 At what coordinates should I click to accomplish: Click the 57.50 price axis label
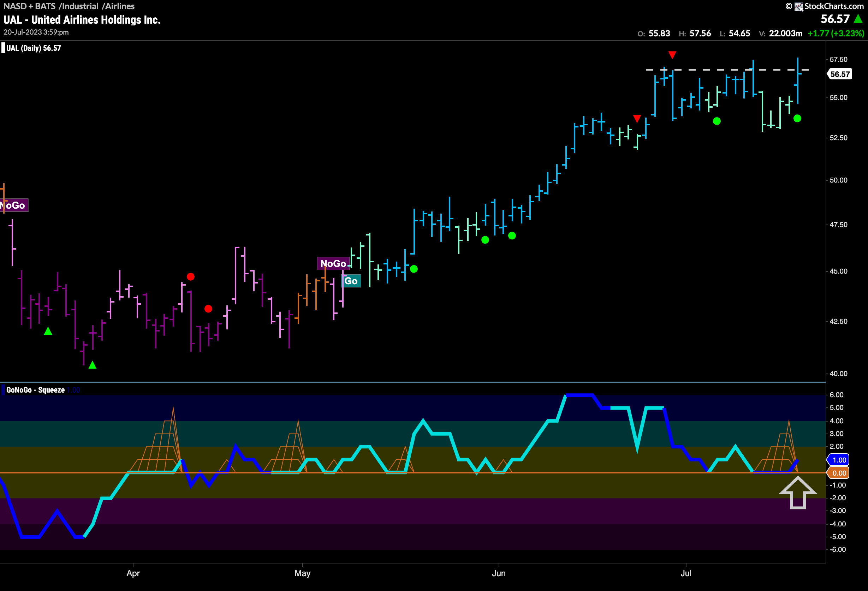tap(838, 59)
